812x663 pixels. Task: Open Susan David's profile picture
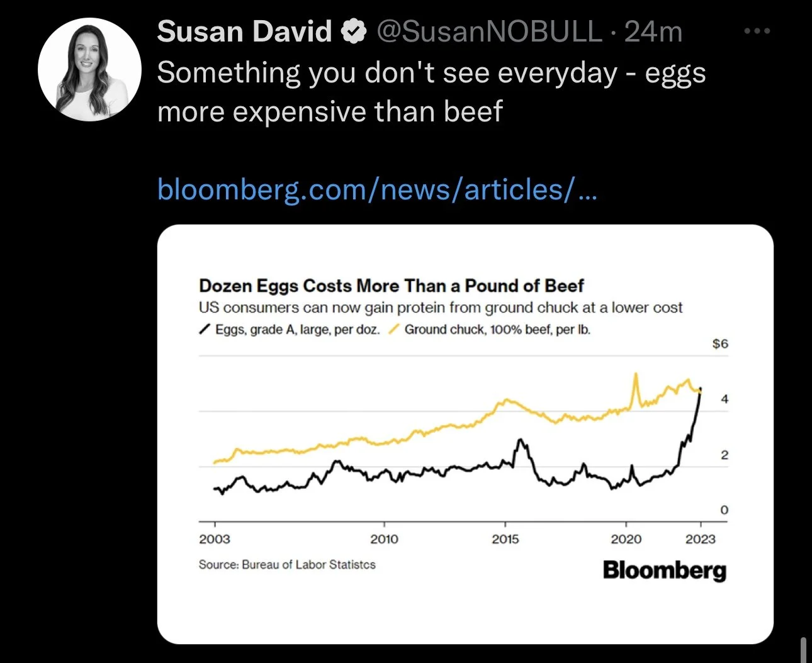(89, 69)
